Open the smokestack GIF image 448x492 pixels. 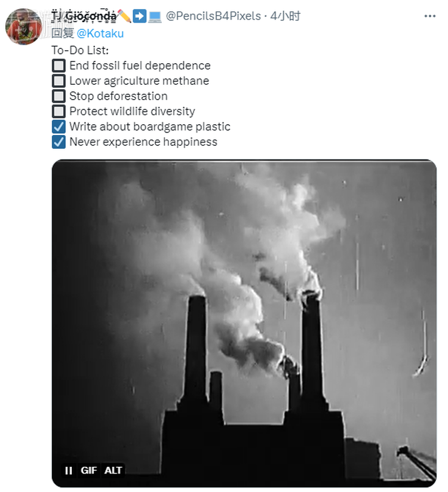pos(244,310)
